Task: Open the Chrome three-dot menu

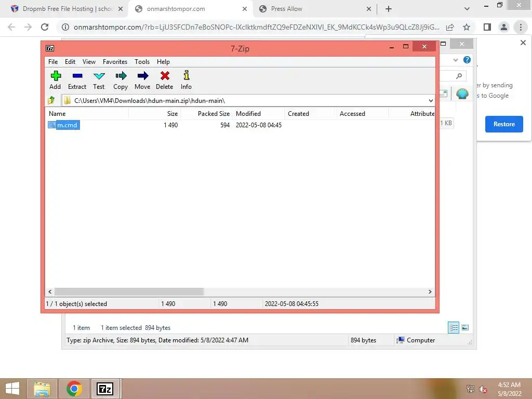Action: coord(521,27)
